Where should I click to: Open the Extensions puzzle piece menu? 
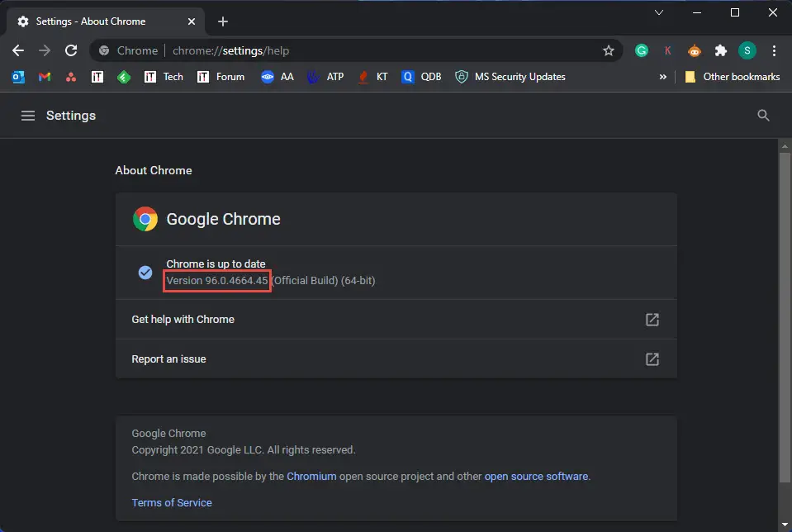(x=721, y=50)
